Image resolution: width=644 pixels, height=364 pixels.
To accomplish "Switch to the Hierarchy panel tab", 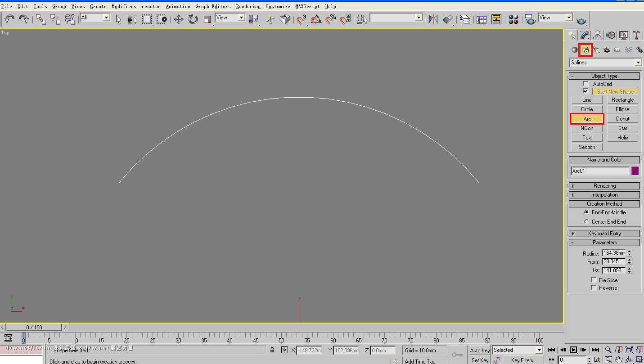I will click(x=598, y=35).
